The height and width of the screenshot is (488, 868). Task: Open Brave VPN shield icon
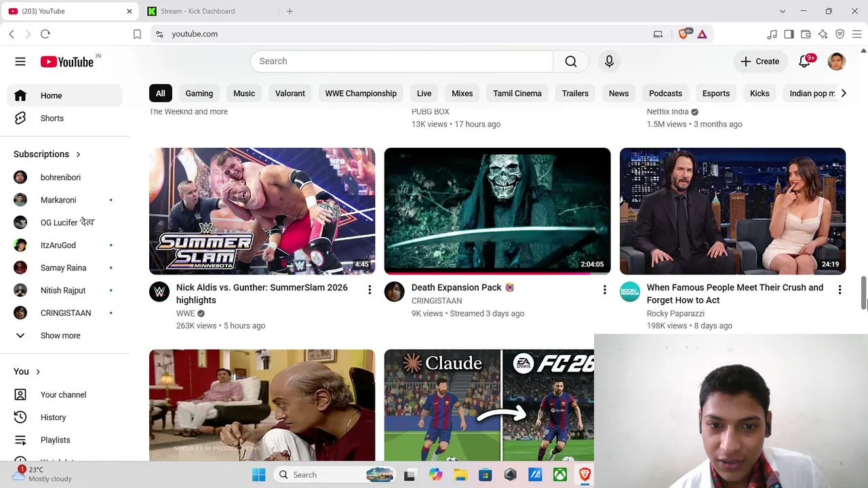tap(840, 34)
